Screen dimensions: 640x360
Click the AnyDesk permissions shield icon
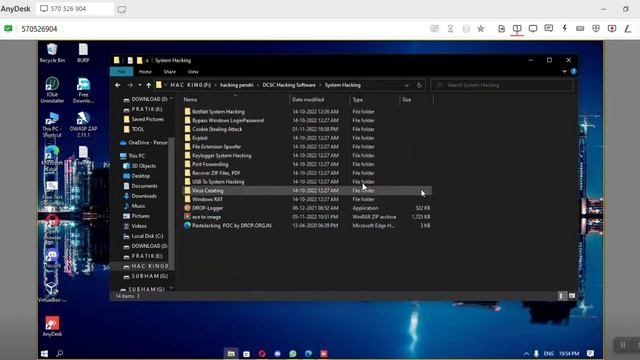tap(596, 28)
